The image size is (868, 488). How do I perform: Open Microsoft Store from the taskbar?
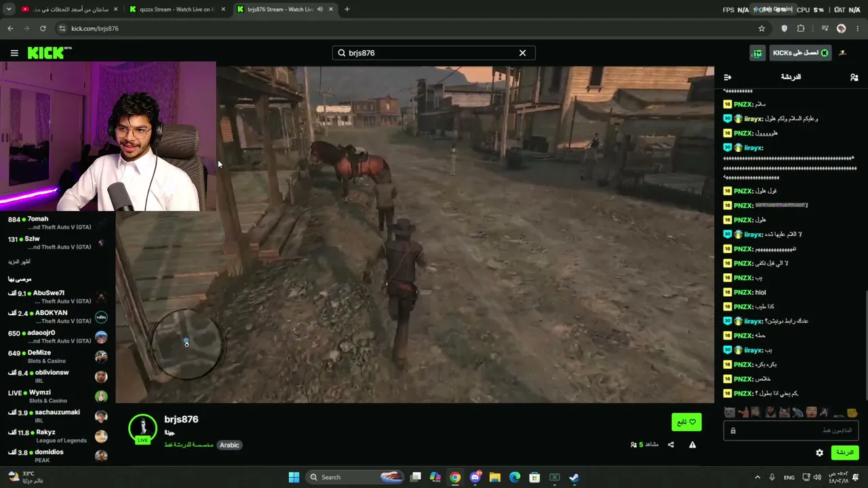[534, 477]
